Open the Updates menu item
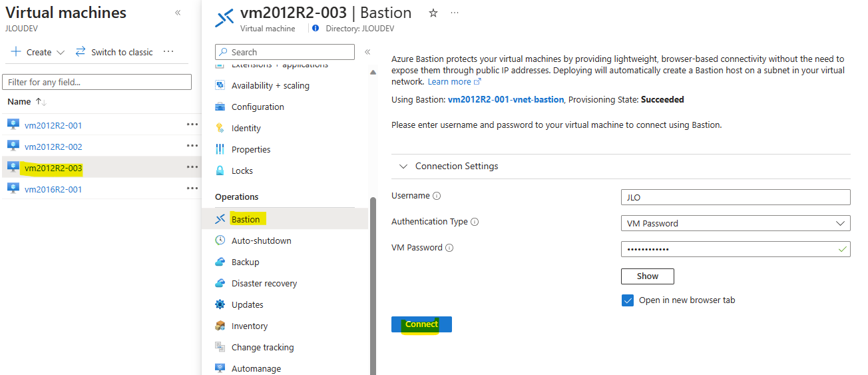 (248, 304)
